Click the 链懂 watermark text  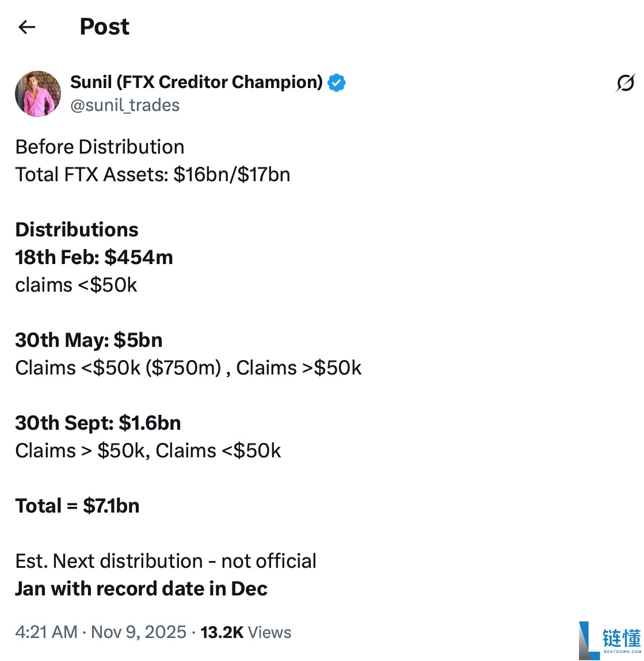click(622, 639)
